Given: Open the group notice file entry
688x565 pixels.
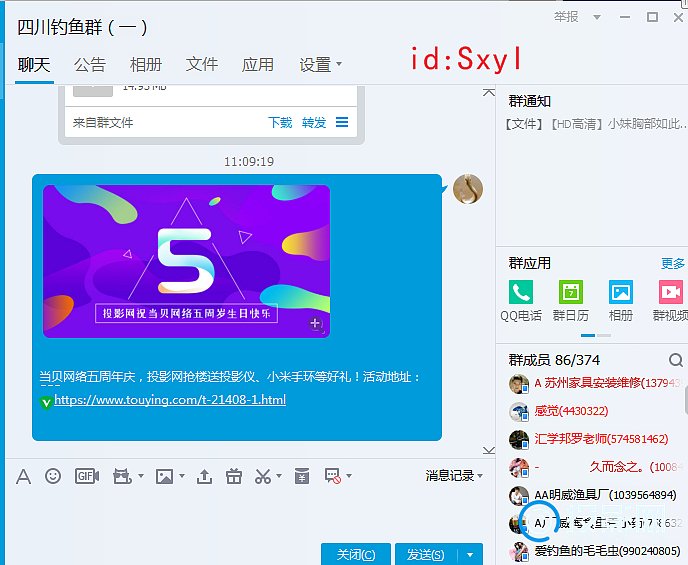Looking at the screenshot, I should pyautogui.click(x=595, y=124).
